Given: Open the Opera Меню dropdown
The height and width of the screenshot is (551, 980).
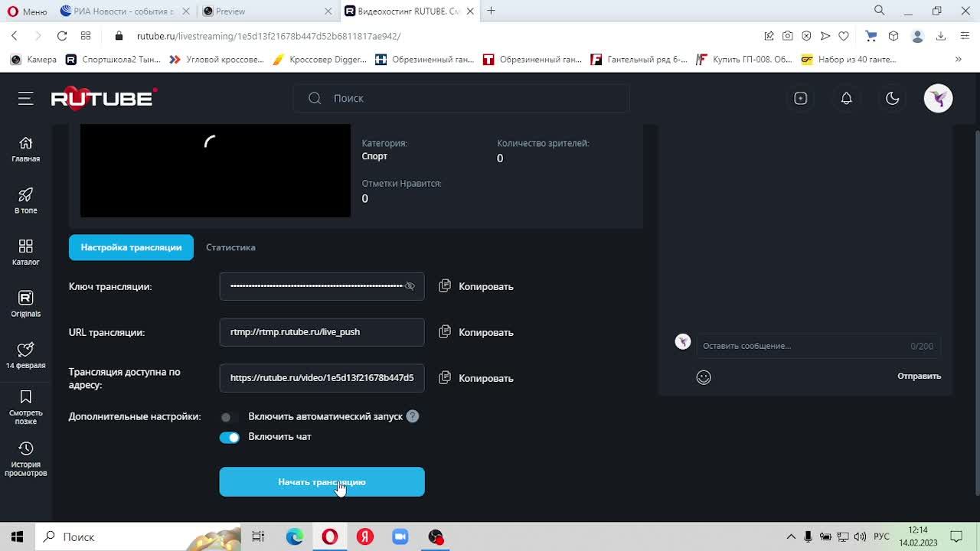Looking at the screenshot, I should coord(27,11).
